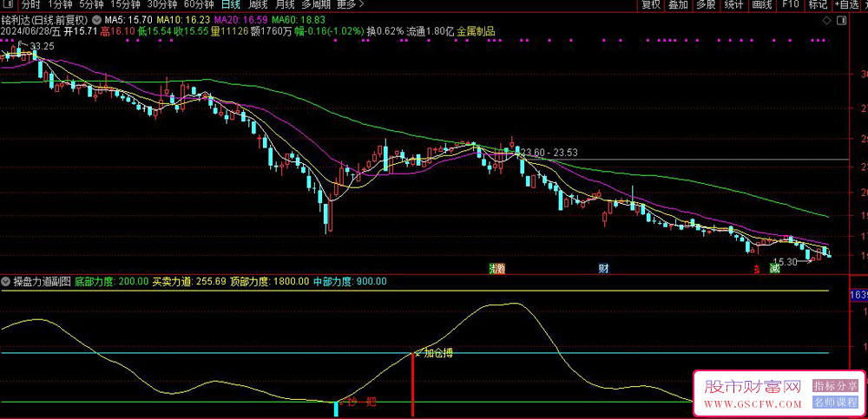Screen dimensions: 868x419
Task: Click the 顶部力度: 1800.00 value
Action: point(270,281)
